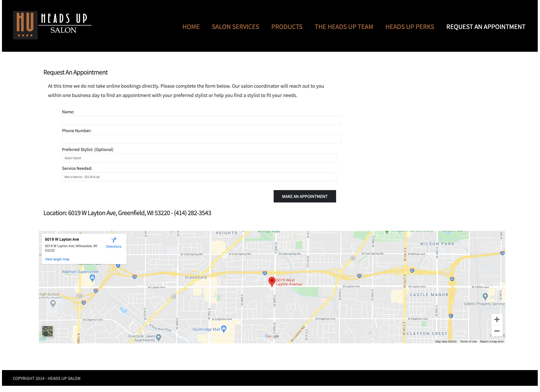The image size is (540, 392).
Task: Zoom out the map with minus button
Action: click(497, 331)
